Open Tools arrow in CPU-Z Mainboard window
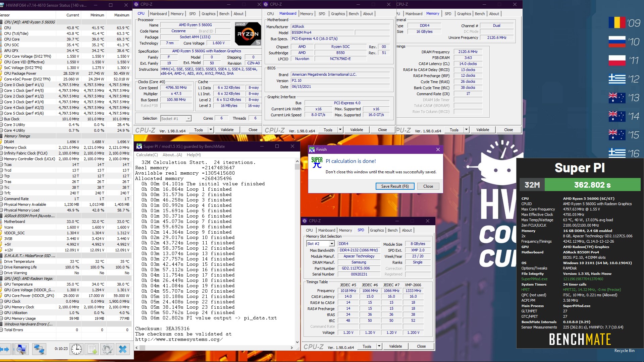 click(x=340, y=130)
